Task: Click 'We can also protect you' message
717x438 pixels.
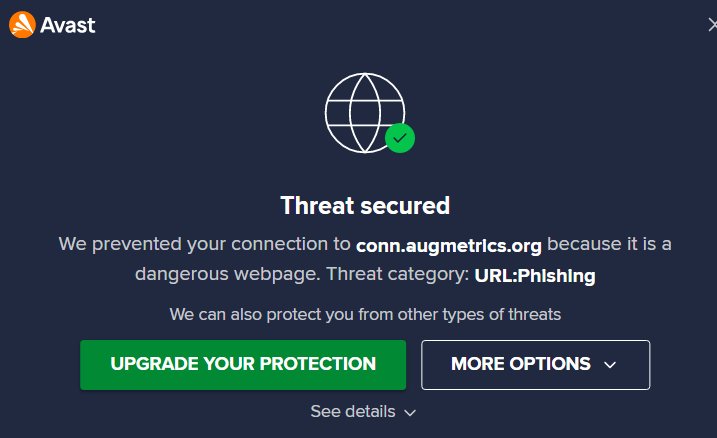Action: click(x=365, y=315)
